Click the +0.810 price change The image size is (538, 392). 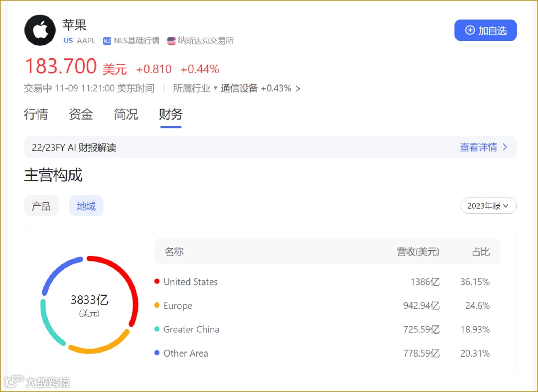coord(154,69)
